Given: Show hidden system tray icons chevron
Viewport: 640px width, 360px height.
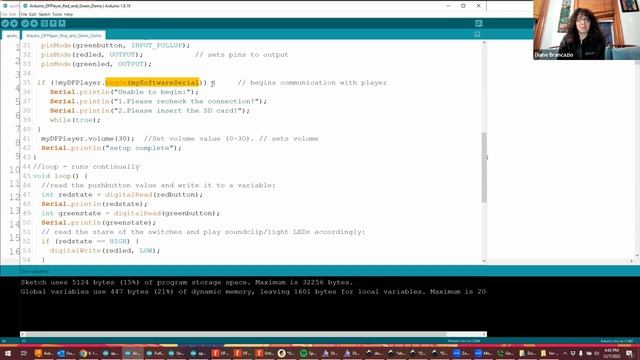Looking at the screenshot, I should pyautogui.click(x=565, y=353).
